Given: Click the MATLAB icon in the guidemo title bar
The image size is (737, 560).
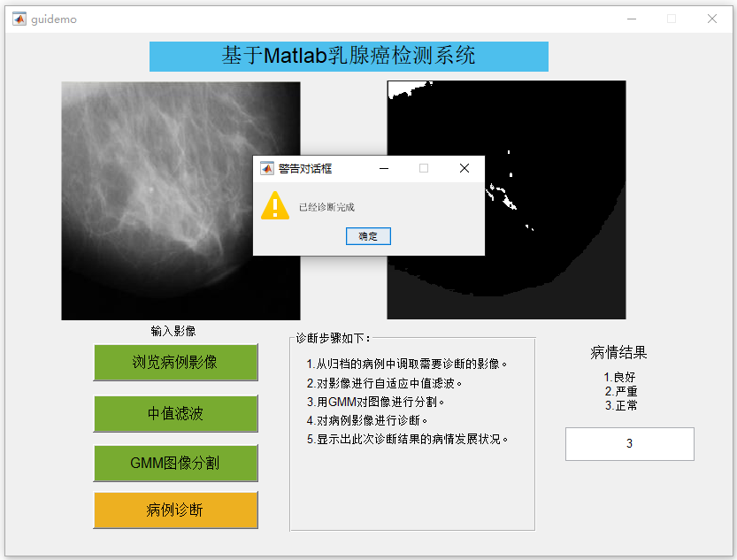Looking at the screenshot, I should (19, 19).
